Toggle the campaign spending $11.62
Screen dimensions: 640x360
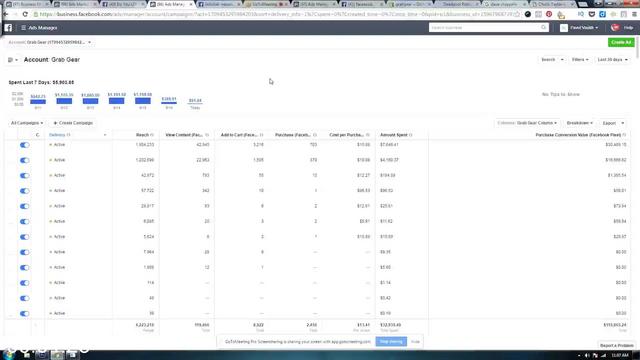pyautogui.click(x=24, y=222)
